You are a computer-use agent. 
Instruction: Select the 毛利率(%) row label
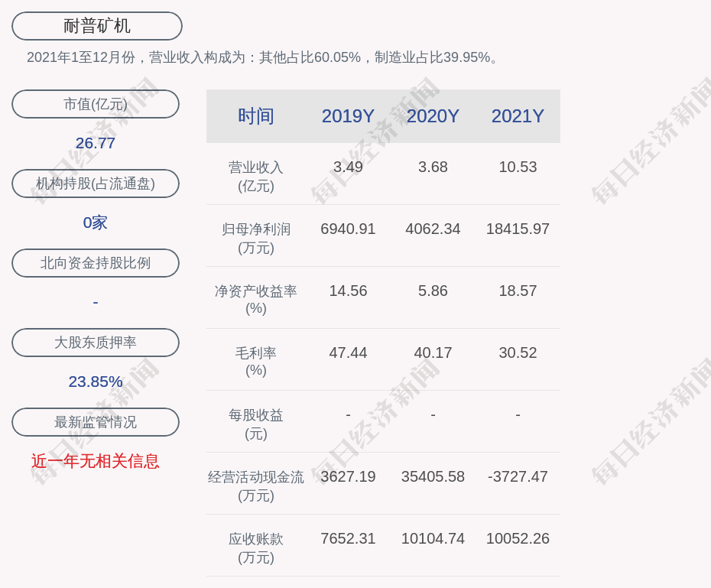[x=256, y=362]
